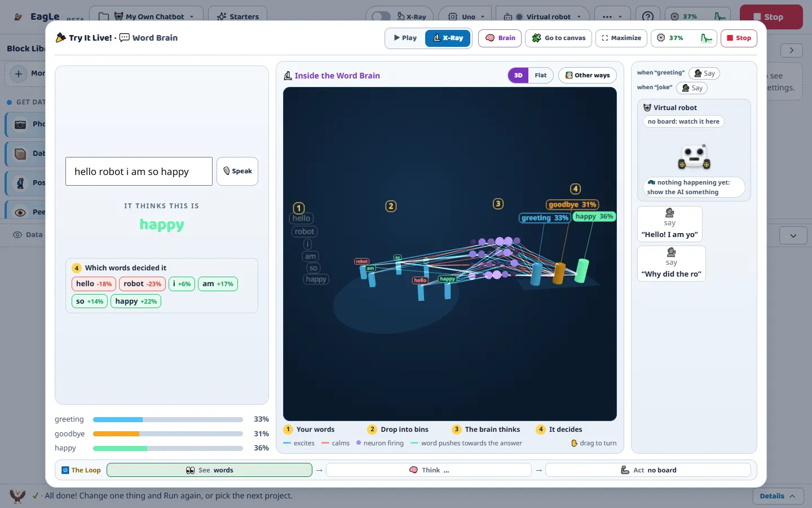Open Starters in the background toolbar
This screenshot has width=812, height=508.
237,16
